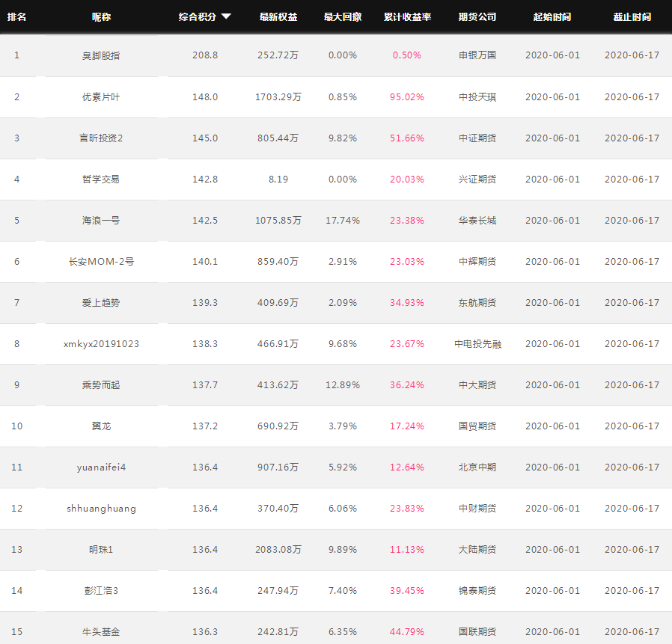Open nickname 海浪一号
The width and height of the screenshot is (672, 644).
[101, 220]
